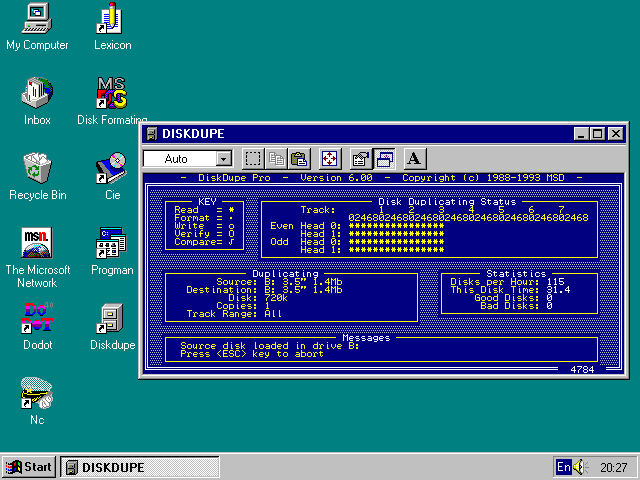Click the Mark selection toolbar icon
This screenshot has width=640, height=480.
click(x=254, y=159)
